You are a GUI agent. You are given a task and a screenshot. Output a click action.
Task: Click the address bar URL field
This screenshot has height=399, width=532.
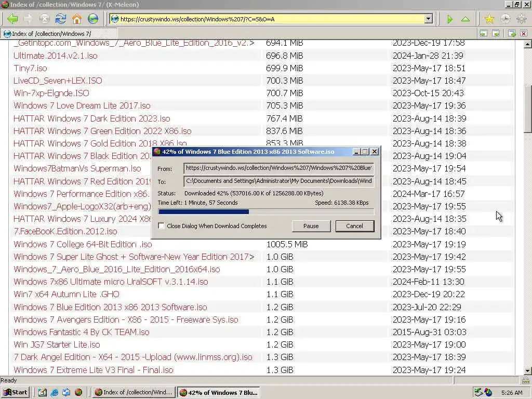[x=271, y=19]
